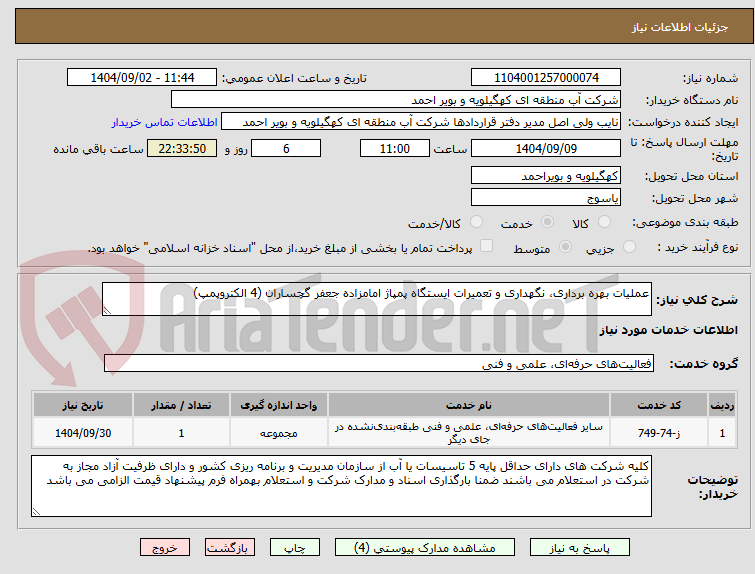The width and height of the screenshot is (755, 574).
Task: Select the جزیی purchase type radio
Action: (629, 247)
